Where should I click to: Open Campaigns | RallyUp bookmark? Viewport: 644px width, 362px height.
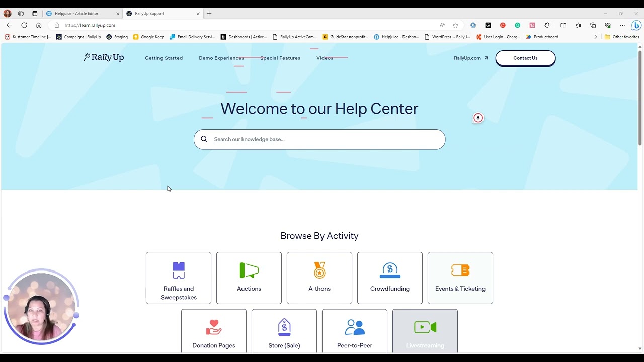[78, 37]
